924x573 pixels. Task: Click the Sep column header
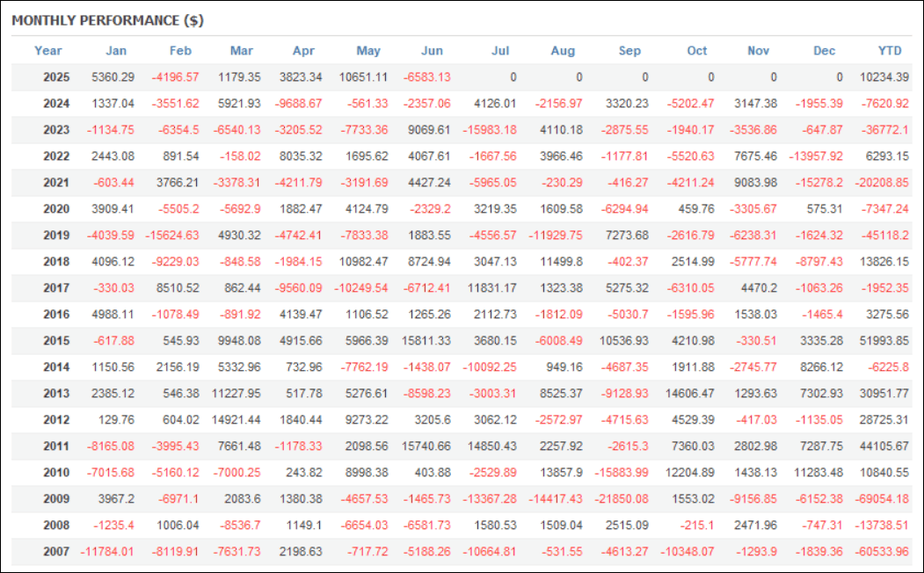(629, 51)
